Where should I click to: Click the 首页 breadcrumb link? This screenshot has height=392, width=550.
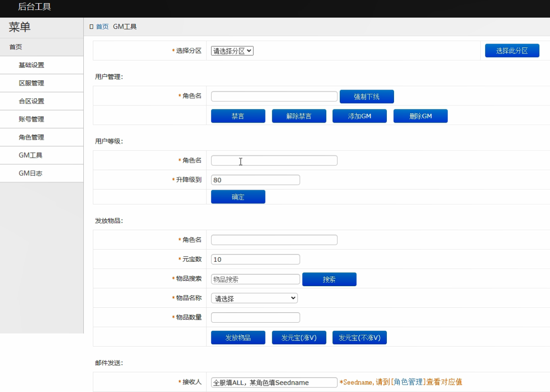point(102,27)
